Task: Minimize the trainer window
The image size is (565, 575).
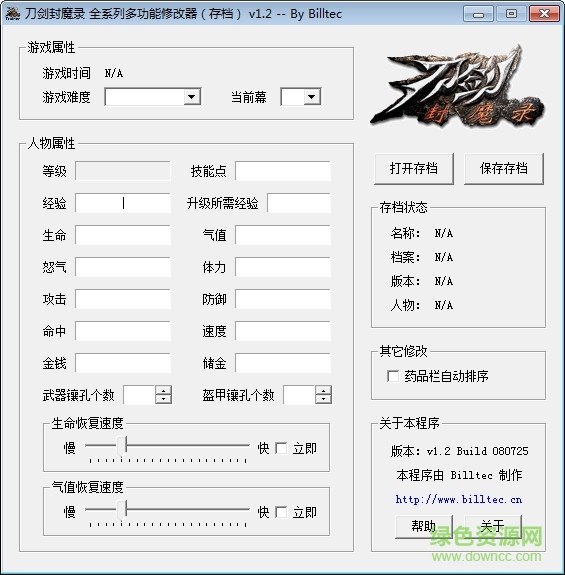Action: pyautogui.click(x=478, y=14)
